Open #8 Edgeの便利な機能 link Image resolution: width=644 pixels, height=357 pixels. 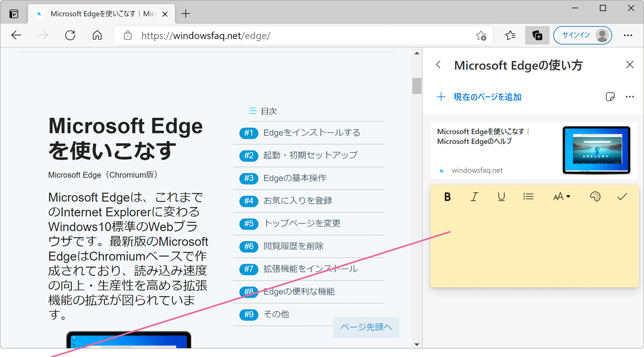[x=309, y=292]
